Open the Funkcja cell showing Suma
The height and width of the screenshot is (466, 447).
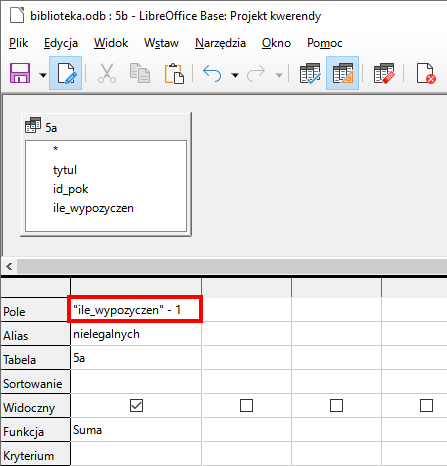point(136,430)
